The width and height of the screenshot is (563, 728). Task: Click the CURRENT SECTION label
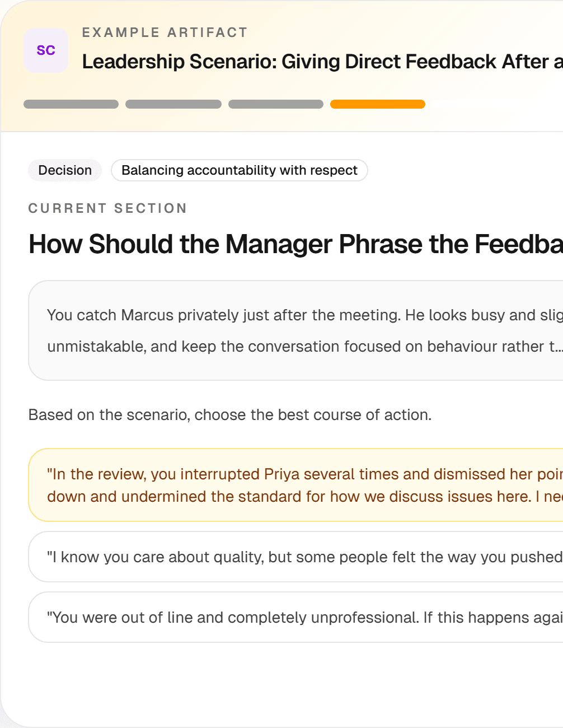(107, 208)
